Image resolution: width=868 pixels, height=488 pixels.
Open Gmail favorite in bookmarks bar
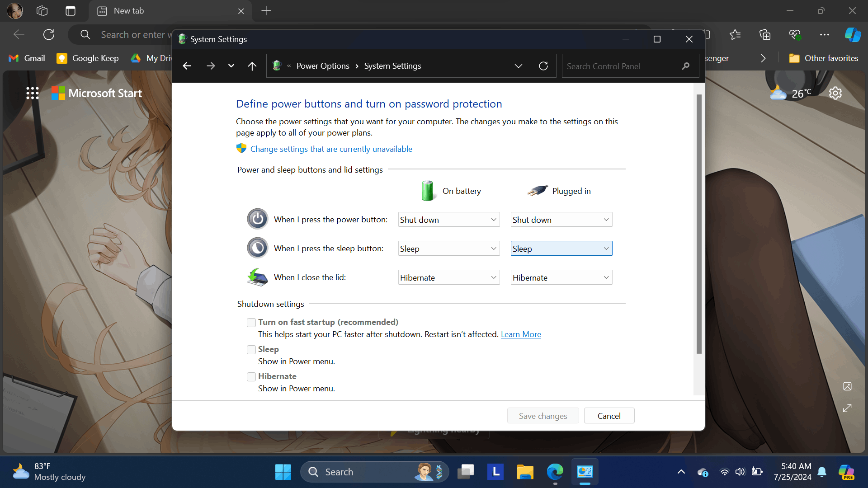27,58
